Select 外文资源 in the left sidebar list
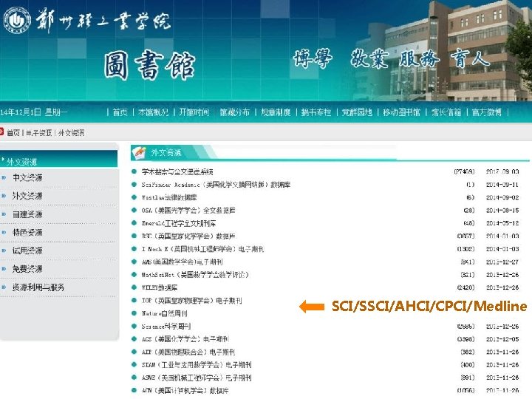 pos(27,196)
